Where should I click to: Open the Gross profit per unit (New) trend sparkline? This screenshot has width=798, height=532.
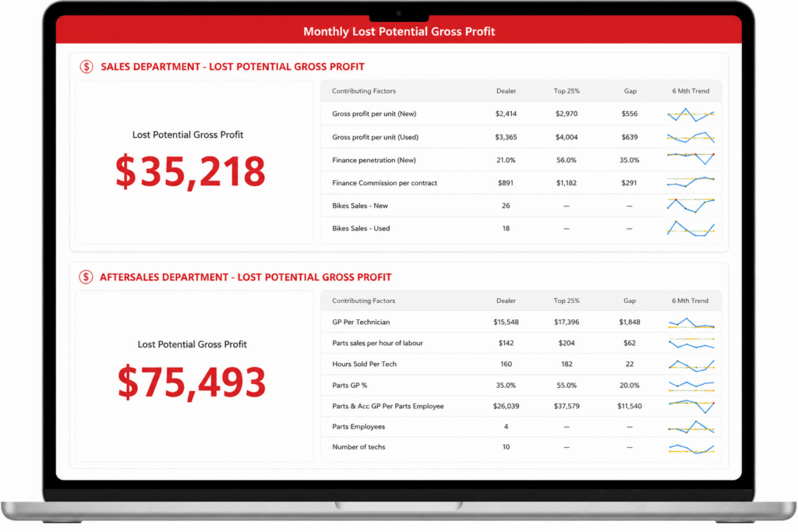coord(690,115)
